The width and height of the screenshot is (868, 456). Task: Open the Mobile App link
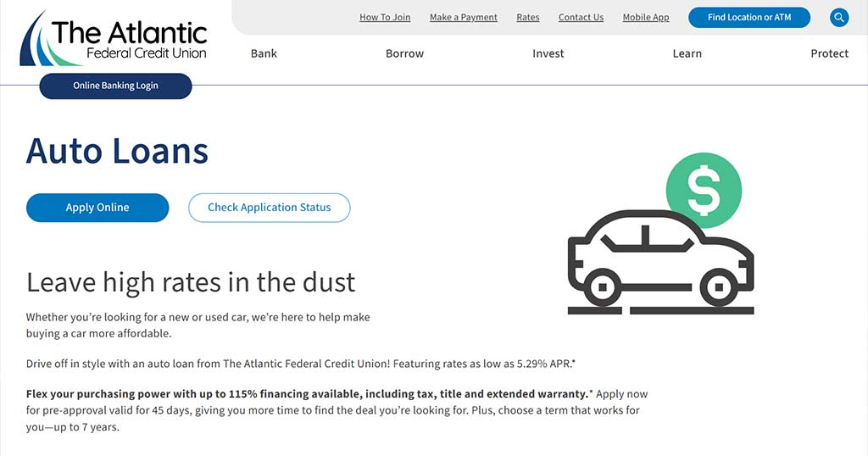point(645,17)
